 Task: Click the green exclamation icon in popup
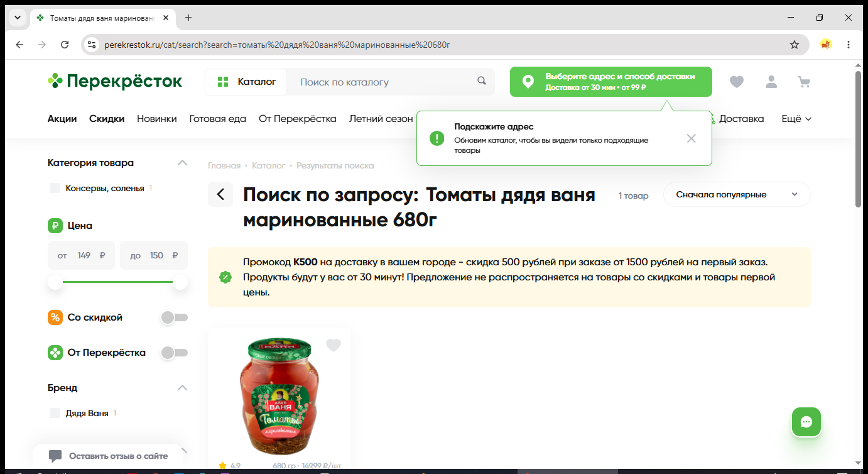[x=437, y=138]
